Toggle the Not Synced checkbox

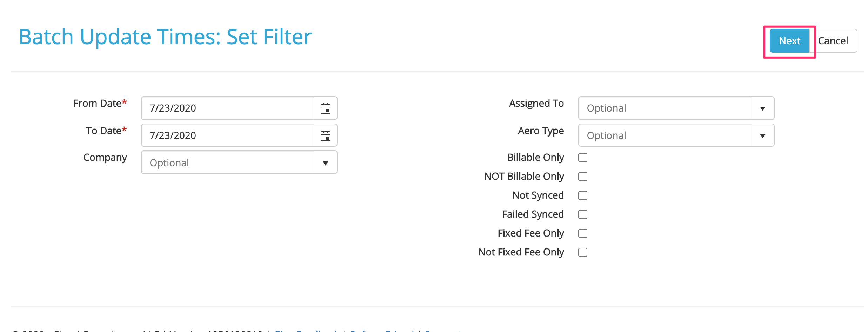(583, 195)
